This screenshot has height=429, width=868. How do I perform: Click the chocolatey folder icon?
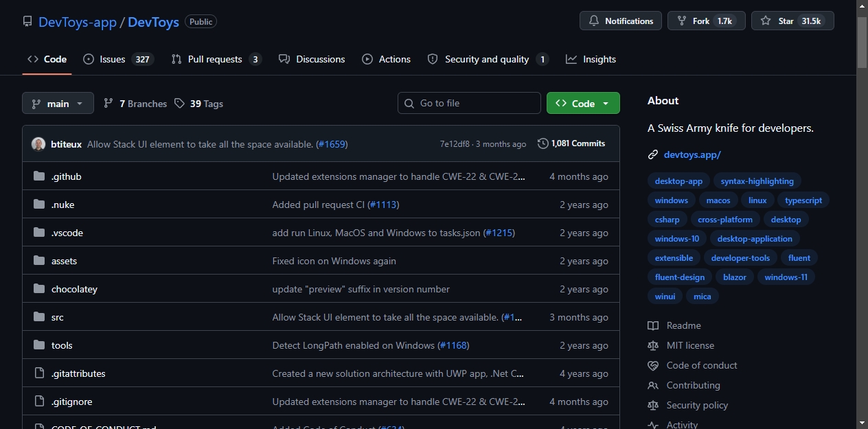(39, 289)
